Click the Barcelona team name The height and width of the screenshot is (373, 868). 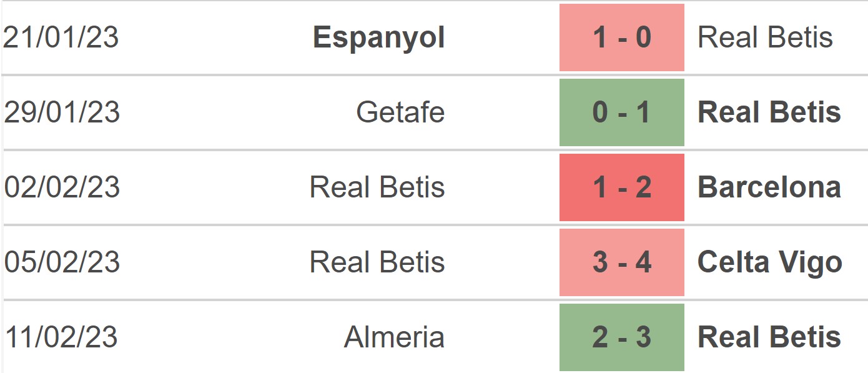point(769,187)
